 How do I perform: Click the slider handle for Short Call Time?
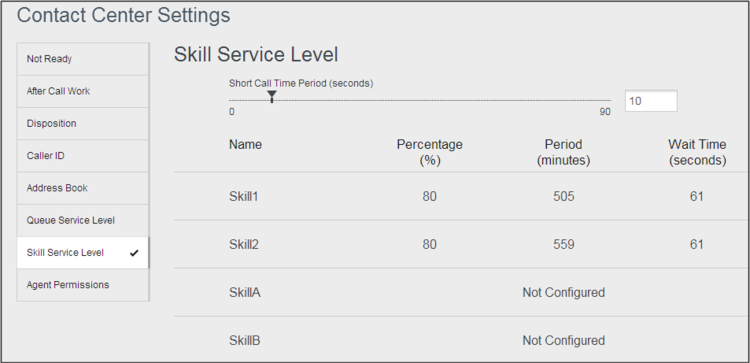tap(272, 97)
